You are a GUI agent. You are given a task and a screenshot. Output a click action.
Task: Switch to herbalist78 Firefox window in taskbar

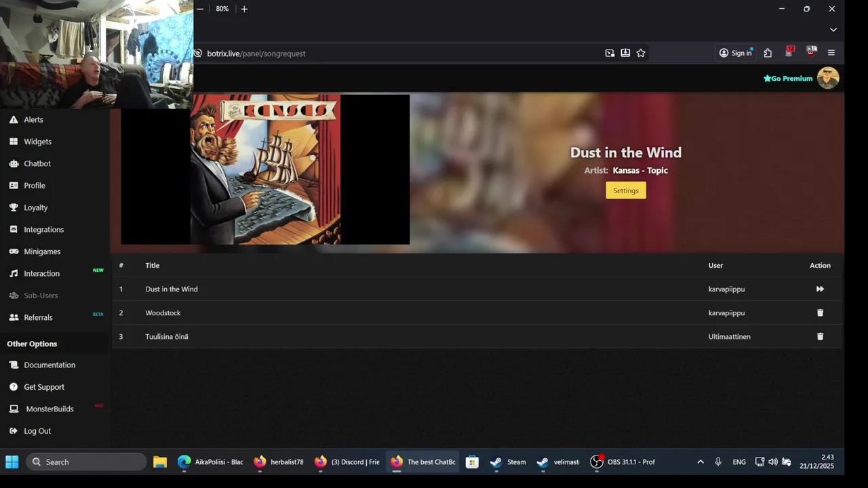point(278,462)
